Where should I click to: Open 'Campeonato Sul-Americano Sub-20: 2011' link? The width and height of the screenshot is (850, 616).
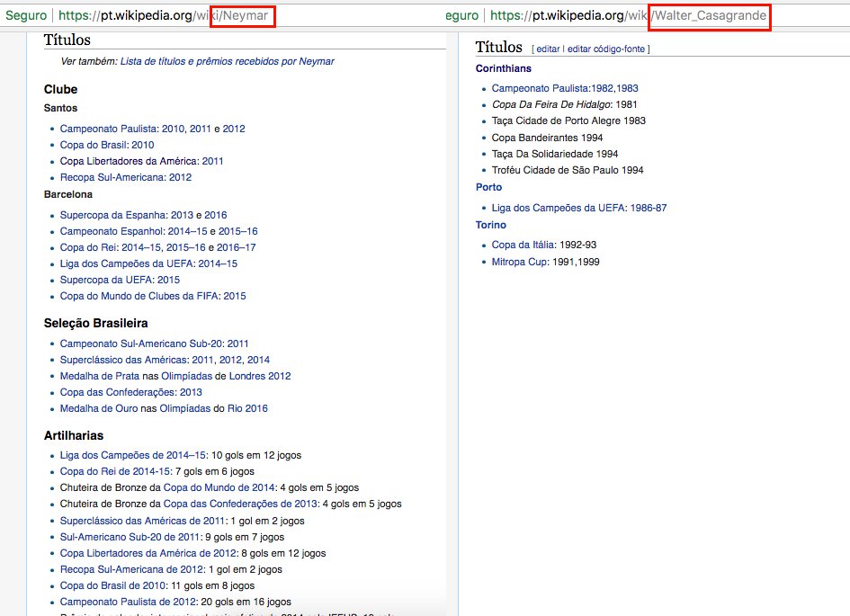pyautogui.click(x=154, y=344)
